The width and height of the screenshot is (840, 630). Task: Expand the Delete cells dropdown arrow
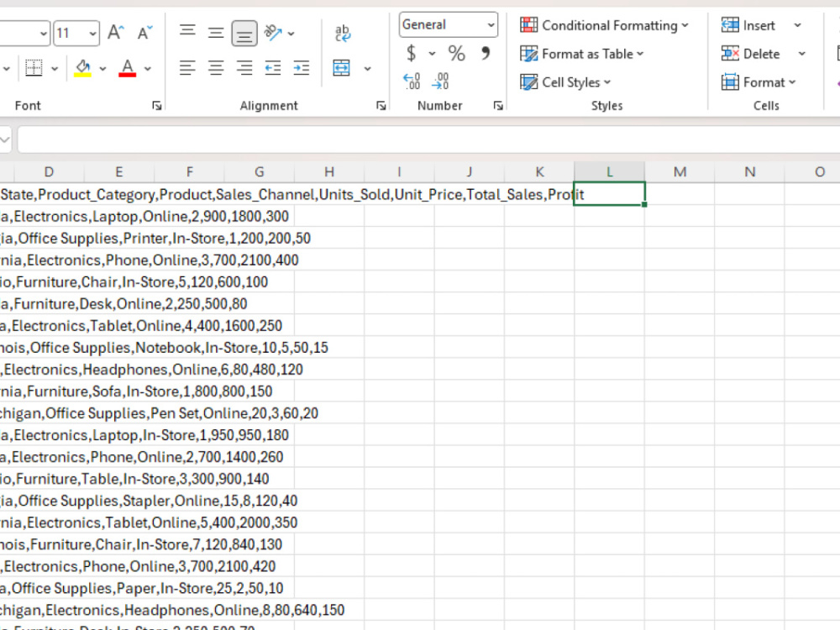pos(802,54)
